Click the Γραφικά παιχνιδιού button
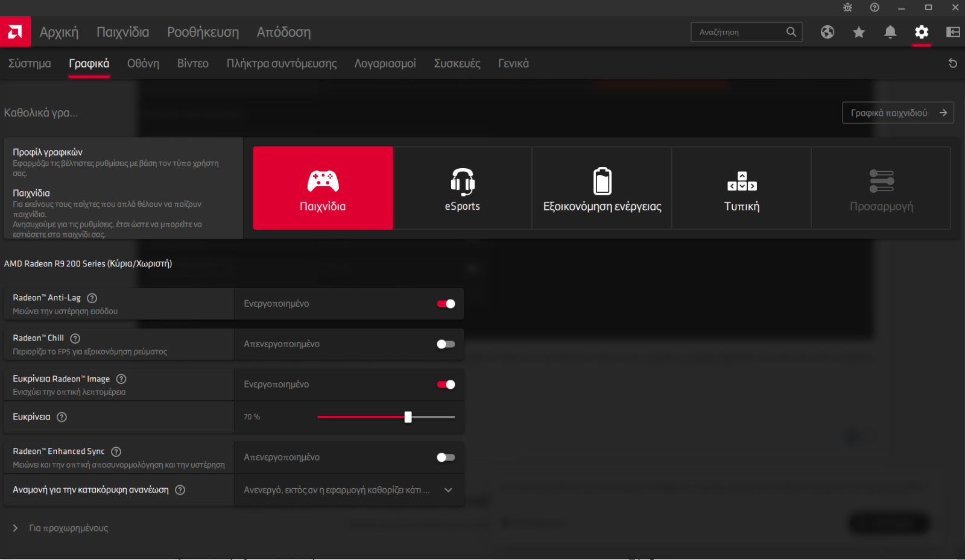Viewport: 965px width, 560px height. (898, 113)
